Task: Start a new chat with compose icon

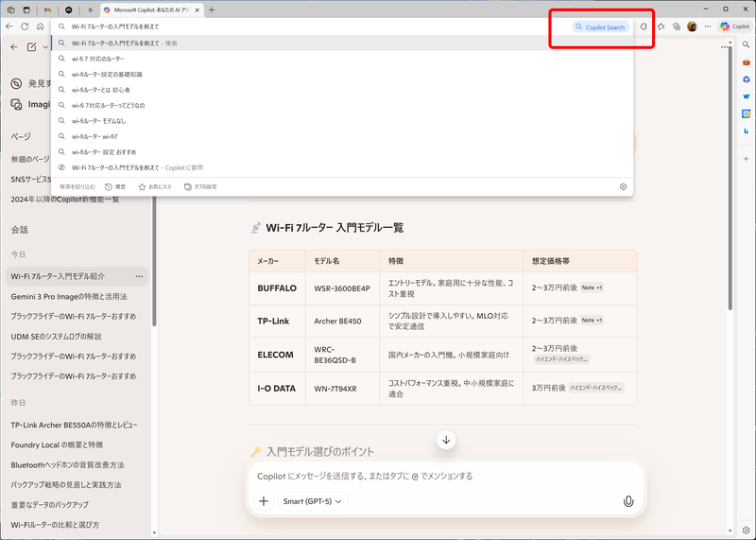Action: pos(32,46)
